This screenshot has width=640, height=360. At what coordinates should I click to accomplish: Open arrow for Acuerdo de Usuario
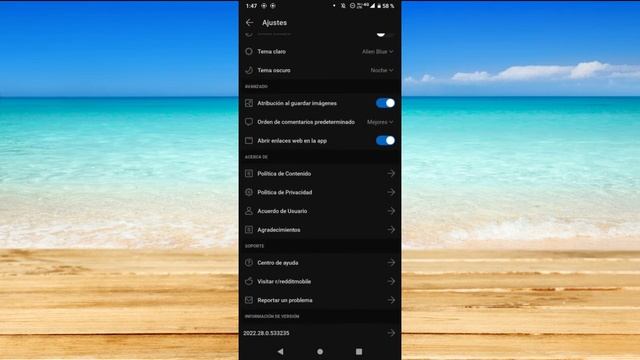coord(391,211)
